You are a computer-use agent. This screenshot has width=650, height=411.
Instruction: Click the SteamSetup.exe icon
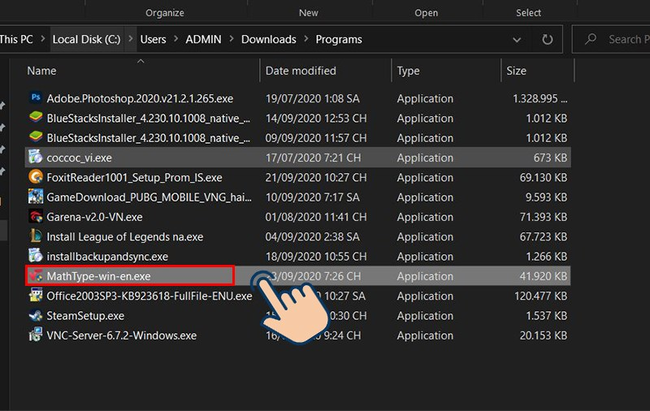(35, 316)
